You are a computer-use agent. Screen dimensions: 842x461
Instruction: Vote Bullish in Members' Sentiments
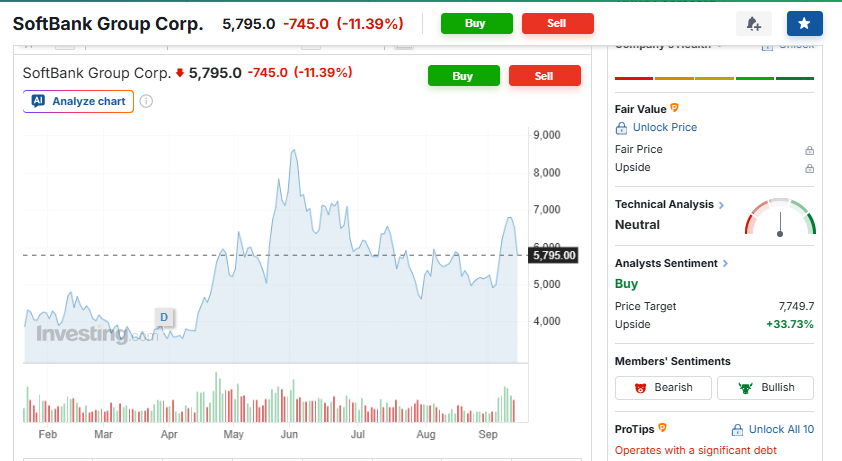click(765, 387)
